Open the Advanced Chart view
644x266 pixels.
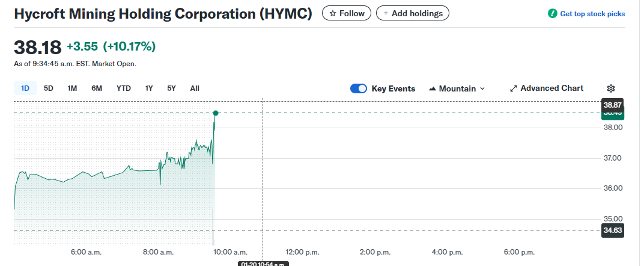point(547,88)
